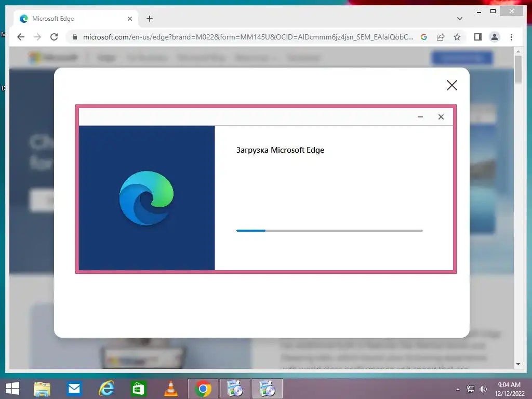Close the white modal dialog overlay

point(451,85)
